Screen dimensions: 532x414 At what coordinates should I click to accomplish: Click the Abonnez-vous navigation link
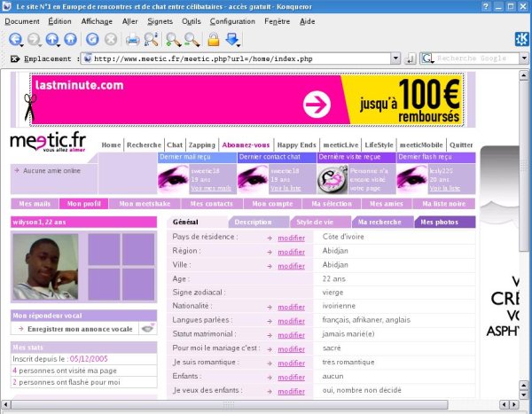tap(246, 145)
